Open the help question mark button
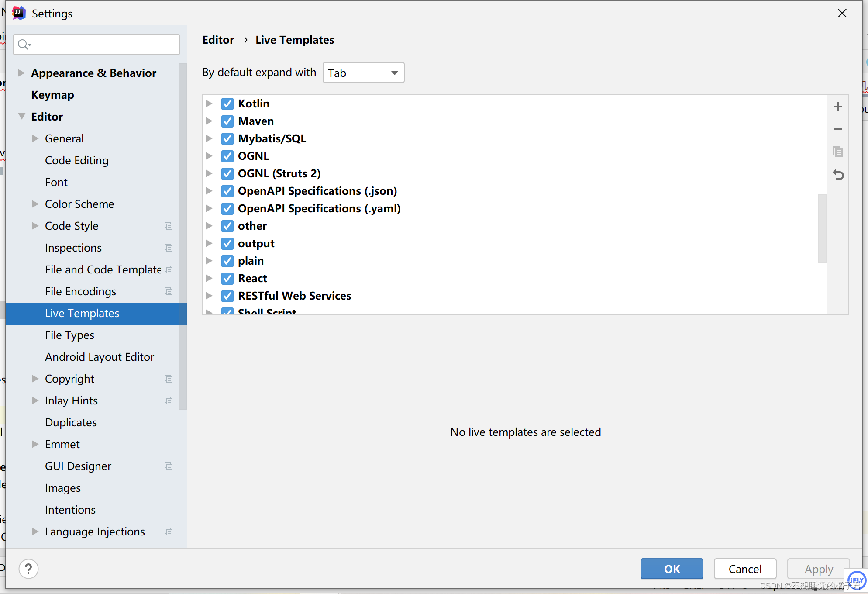 tap(28, 569)
